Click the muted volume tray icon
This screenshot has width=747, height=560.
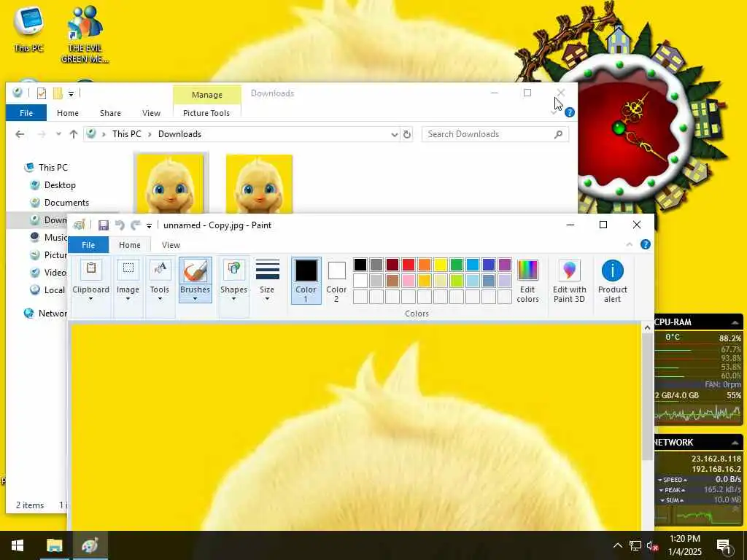pos(652,545)
